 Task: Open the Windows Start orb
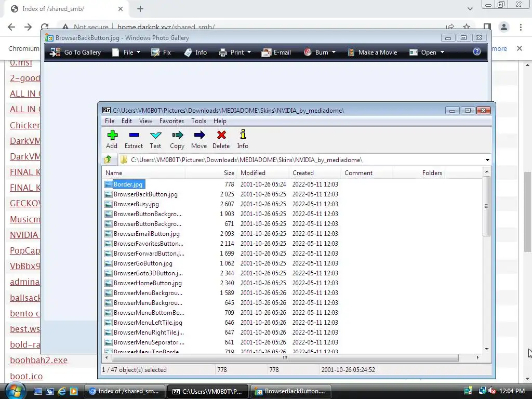coord(15,391)
